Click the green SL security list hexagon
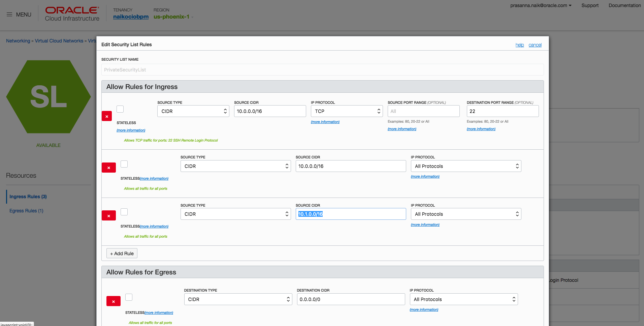The width and height of the screenshot is (644, 326). pos(49,97)
